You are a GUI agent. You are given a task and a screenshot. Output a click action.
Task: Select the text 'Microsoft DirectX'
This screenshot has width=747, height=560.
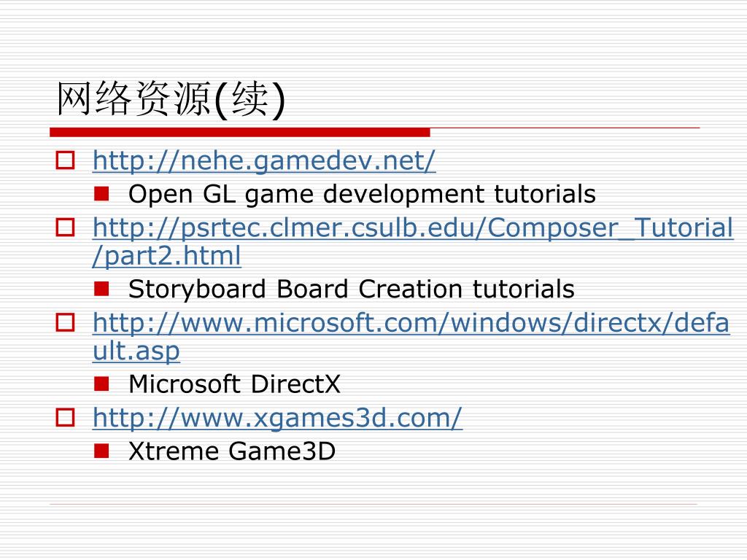click(234, 384)
